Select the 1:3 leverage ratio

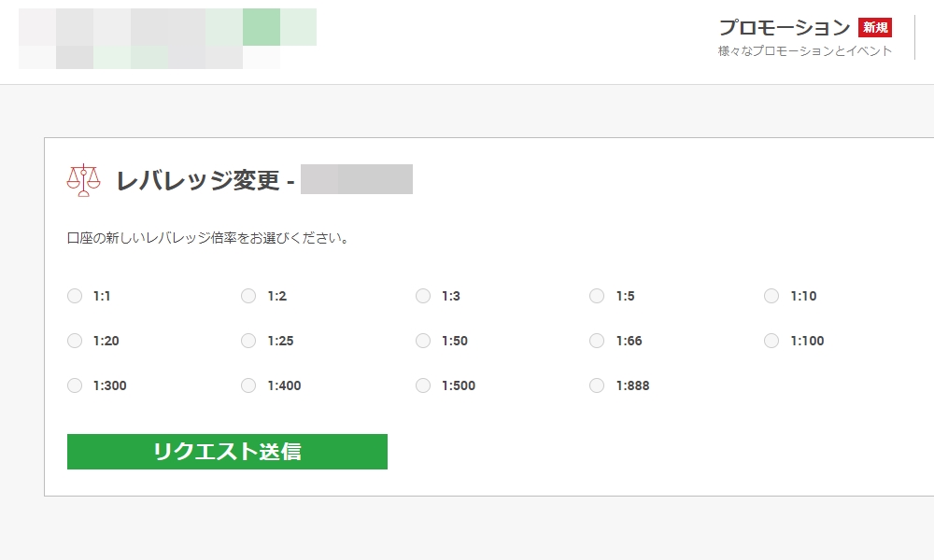[423, 296]
